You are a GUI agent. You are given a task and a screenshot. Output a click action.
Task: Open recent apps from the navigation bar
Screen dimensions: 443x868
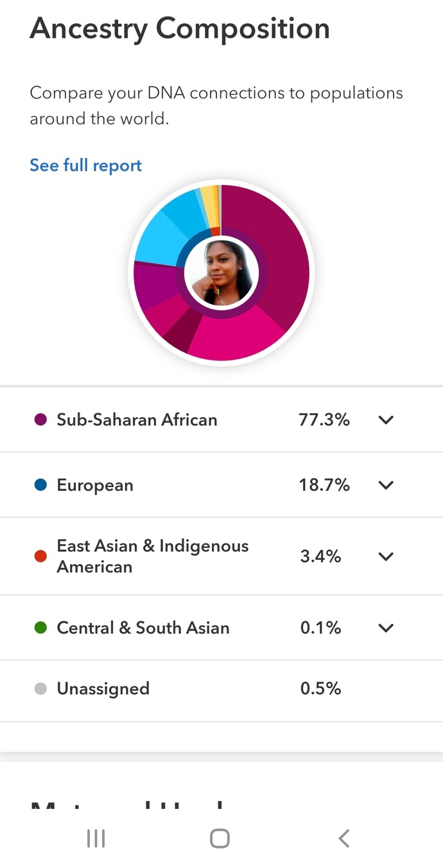pos(96,838)
